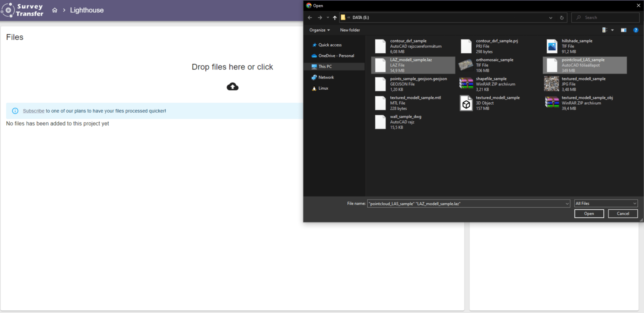This screenshot has width=644, height=313.
Task: Expand the address bar path dropdown
Action: coord(550,18)
